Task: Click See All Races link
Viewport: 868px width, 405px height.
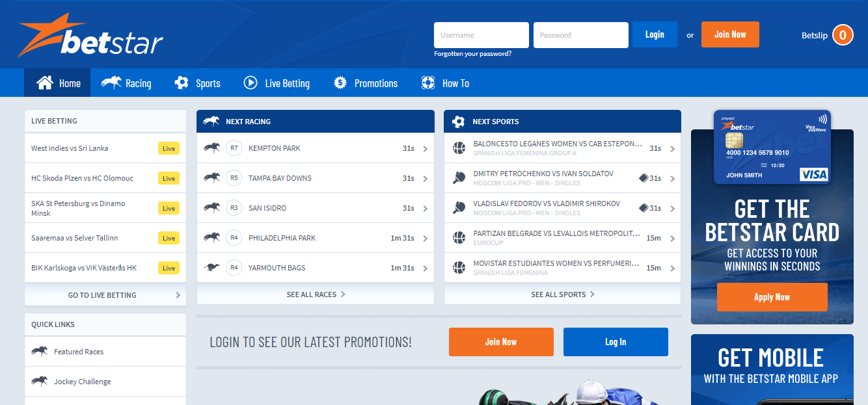Action: [x=316, y=294]
